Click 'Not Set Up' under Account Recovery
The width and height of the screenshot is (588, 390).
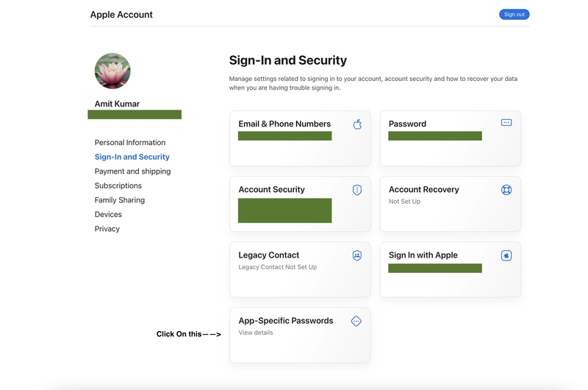(405, 202)
